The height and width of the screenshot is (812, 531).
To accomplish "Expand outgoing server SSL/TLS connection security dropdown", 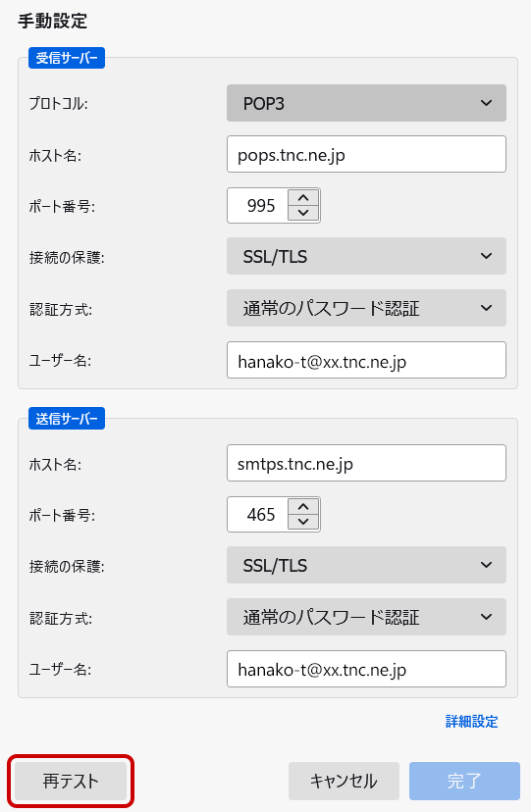I will [366, 565].
